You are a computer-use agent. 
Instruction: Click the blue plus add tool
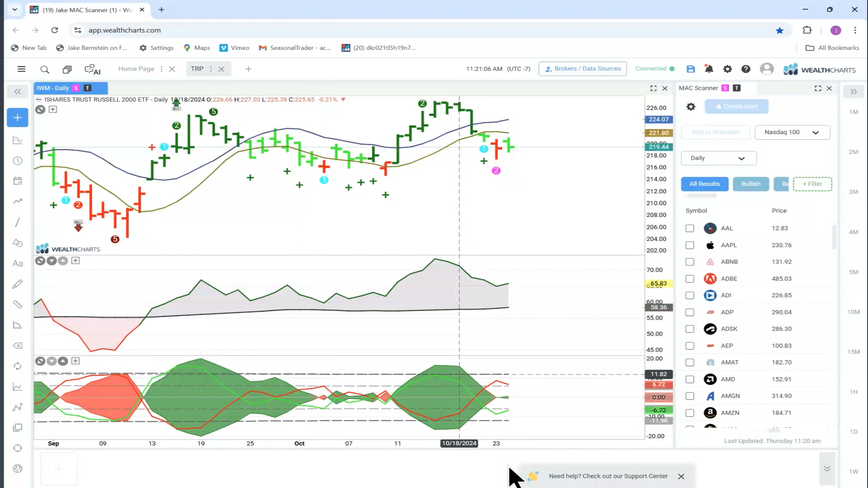pos(18,117)
